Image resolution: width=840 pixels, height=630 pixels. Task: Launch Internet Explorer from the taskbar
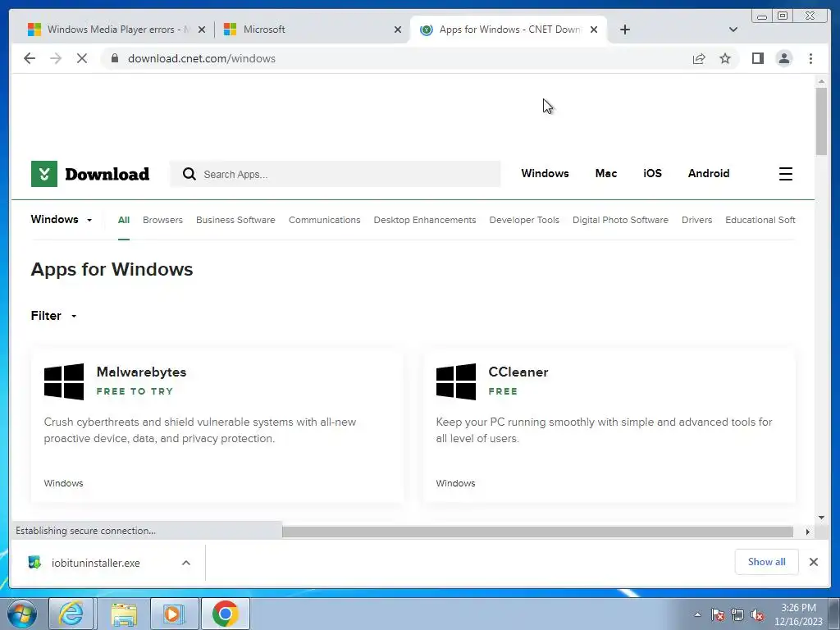coord(71,614)
